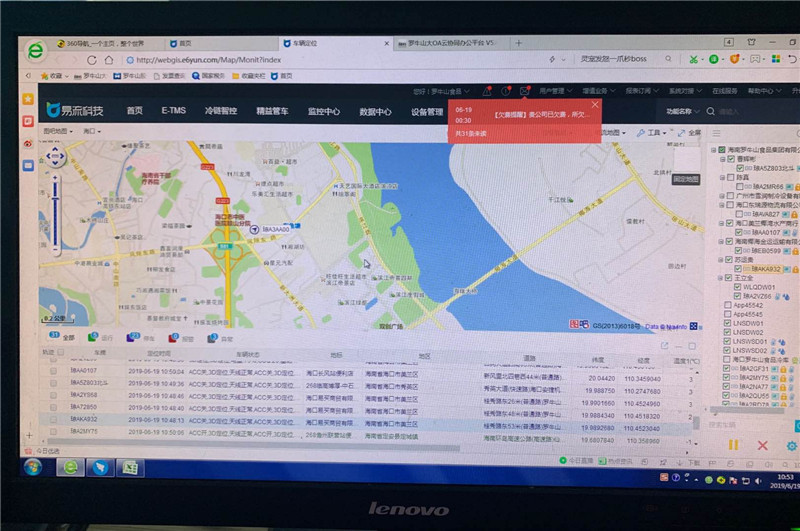This screenshot has height=531, width=800.
Task: Click the map pan direction control
Action: click(55, 156)
